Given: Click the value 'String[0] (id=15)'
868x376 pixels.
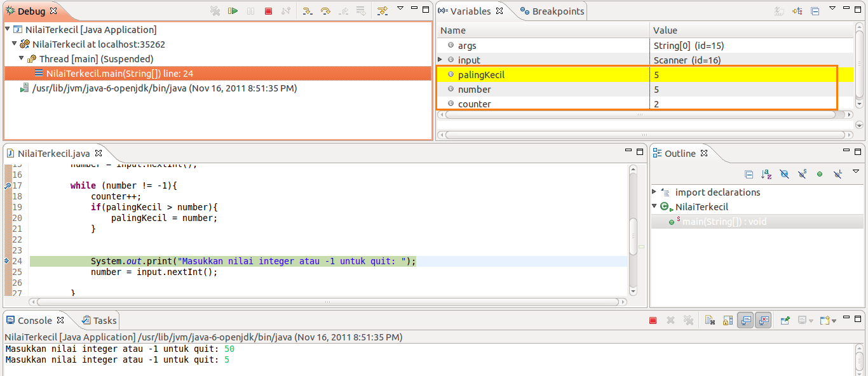Looking at the screenshot, I should 689,46.
